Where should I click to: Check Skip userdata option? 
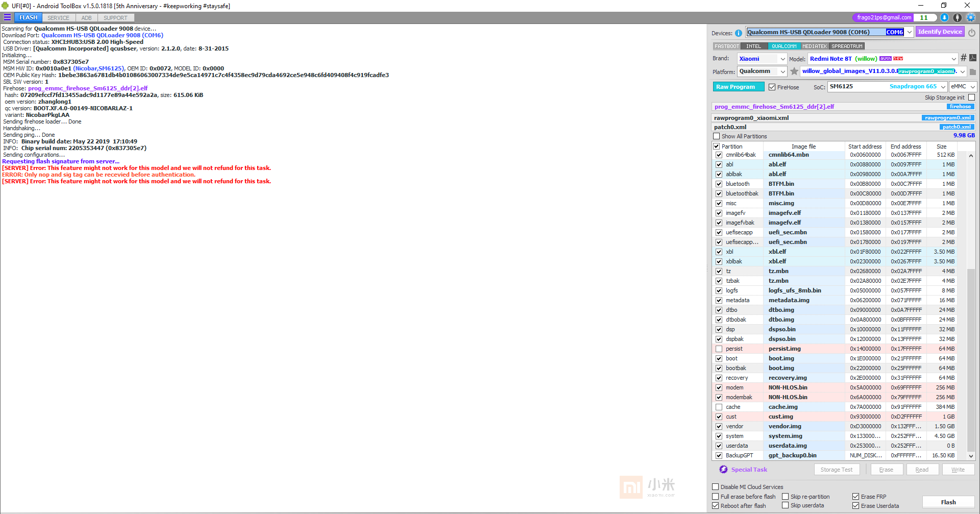pos(786,506)
